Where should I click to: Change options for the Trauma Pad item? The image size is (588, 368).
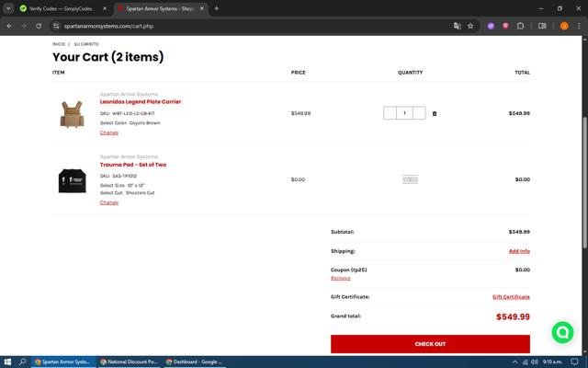point(109,202)
